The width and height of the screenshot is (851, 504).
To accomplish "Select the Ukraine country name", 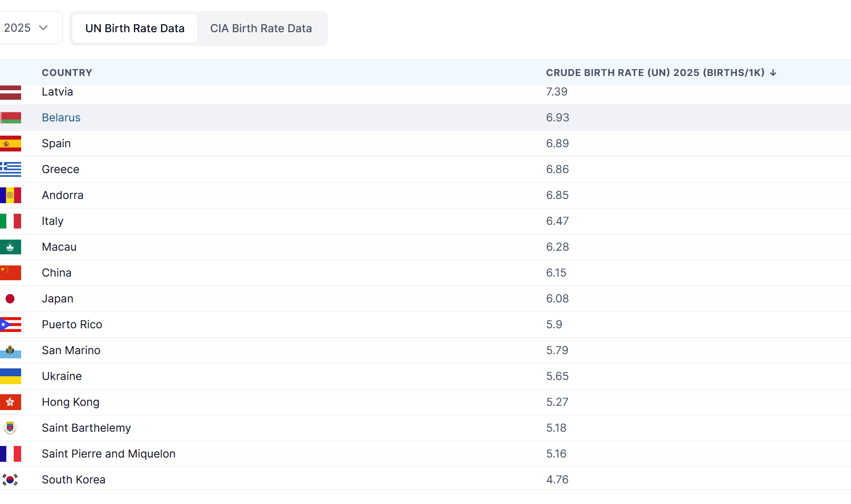I will [62, 376].
